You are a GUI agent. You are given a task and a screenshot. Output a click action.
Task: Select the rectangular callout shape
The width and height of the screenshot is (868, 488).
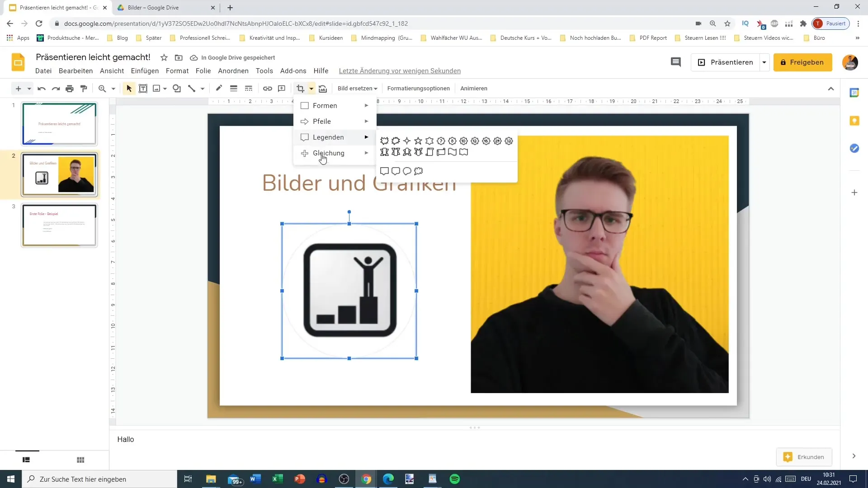click(x=384, y=171)
